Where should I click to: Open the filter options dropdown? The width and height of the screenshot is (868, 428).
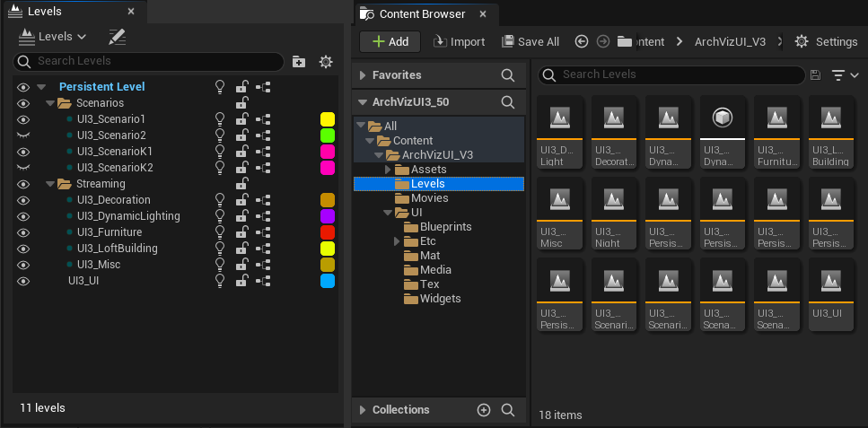(x=845, y=75)
